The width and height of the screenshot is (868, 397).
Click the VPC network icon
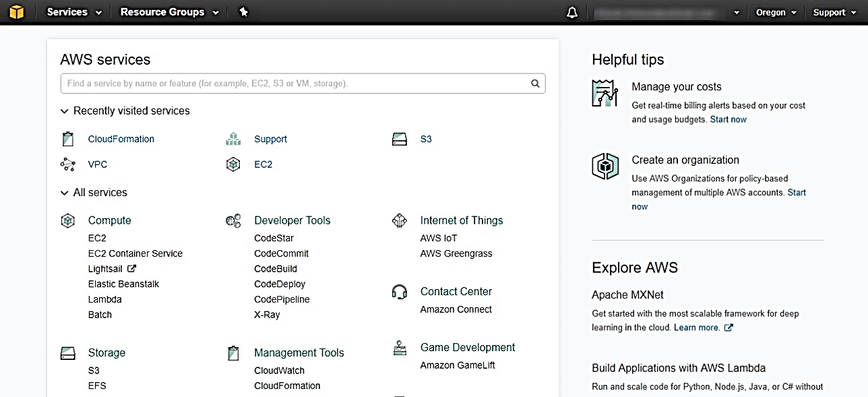[67, 164]
